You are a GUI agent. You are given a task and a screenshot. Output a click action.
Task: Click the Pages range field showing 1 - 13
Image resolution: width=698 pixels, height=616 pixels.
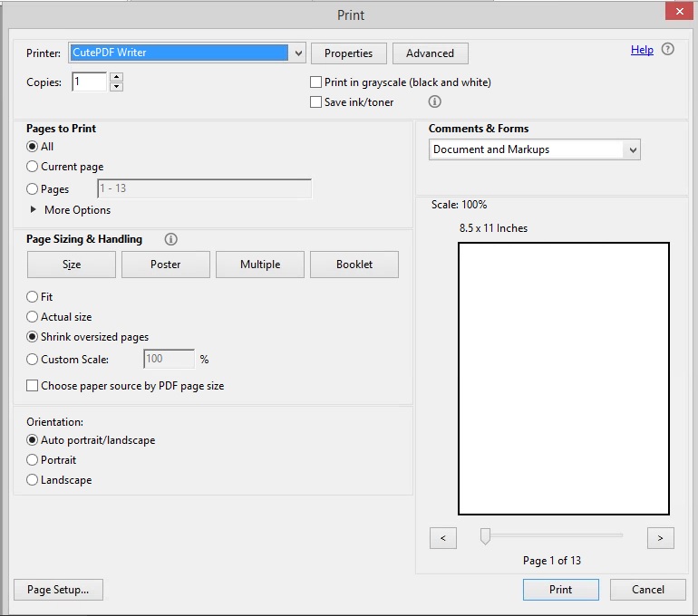(x=204, y=188)
